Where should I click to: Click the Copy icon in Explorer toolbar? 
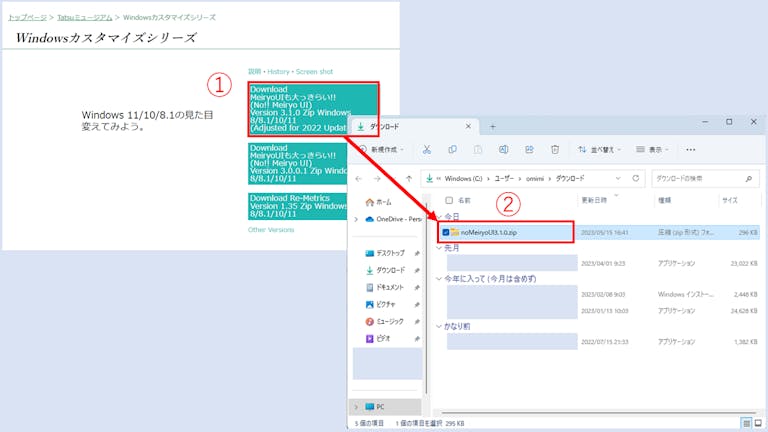tap(453, 150)
